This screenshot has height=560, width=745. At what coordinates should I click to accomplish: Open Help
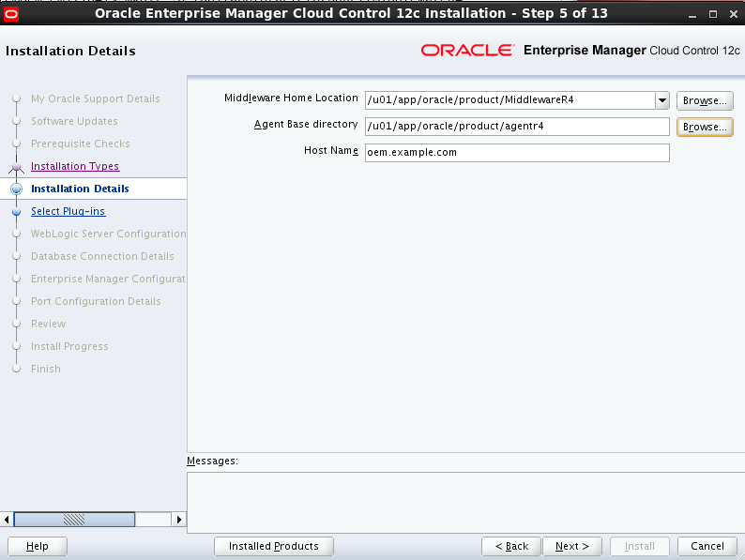(x=37, y=546)
